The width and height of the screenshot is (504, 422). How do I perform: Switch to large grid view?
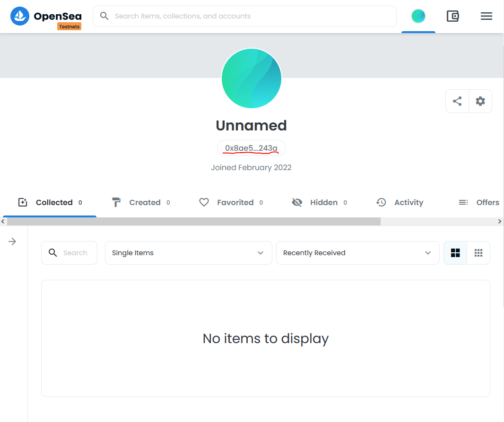point(455,253)
